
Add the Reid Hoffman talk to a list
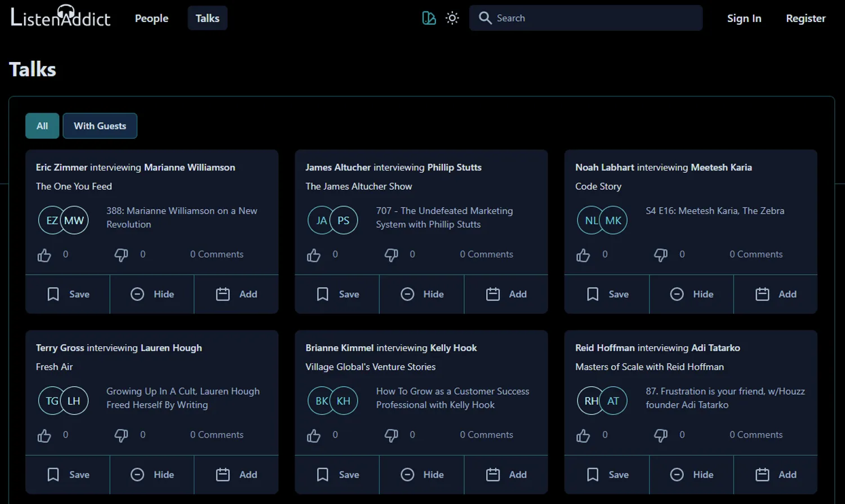776,475
